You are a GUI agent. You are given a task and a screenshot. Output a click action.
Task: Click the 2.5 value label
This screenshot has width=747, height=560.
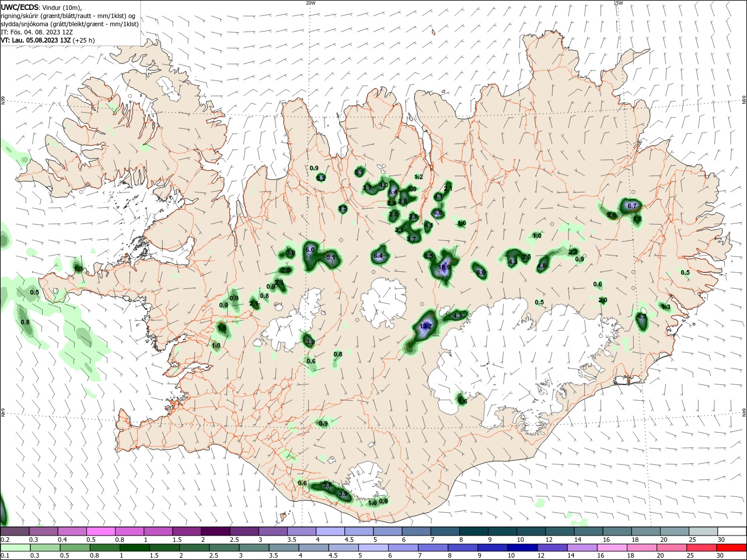pos(526,257)
